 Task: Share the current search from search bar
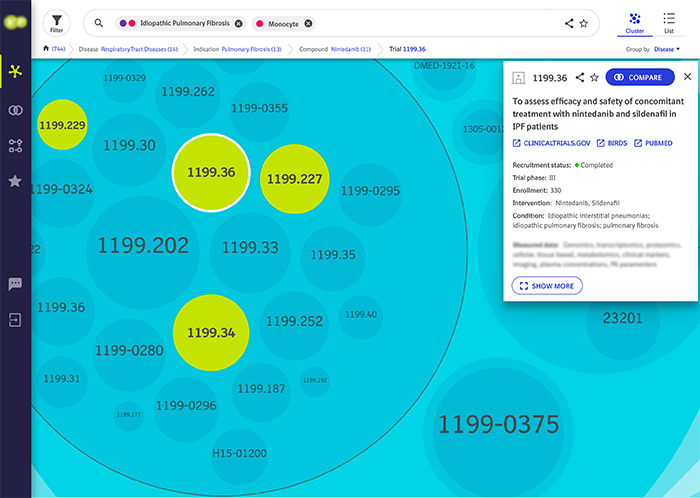(x=569, y=23)
